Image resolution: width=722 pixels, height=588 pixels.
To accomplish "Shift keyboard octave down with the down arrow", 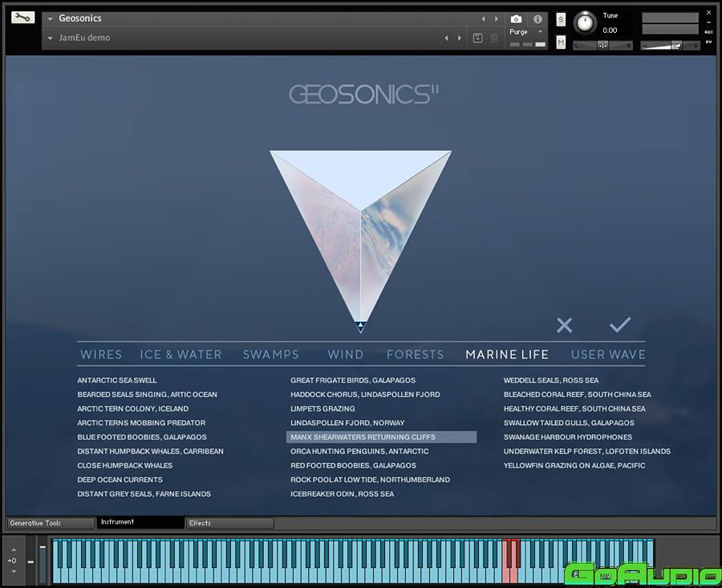I will [14, 571].
